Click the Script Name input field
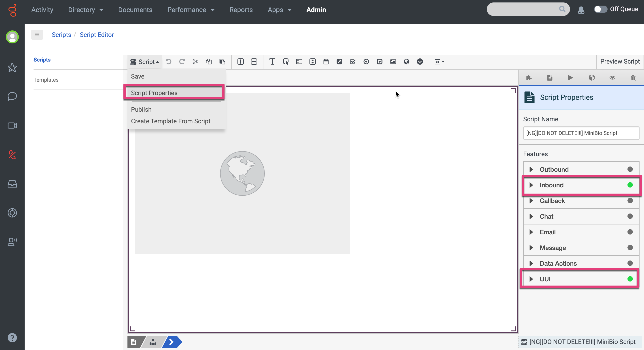This screenshot has height=350, width=644. point(581,133)
